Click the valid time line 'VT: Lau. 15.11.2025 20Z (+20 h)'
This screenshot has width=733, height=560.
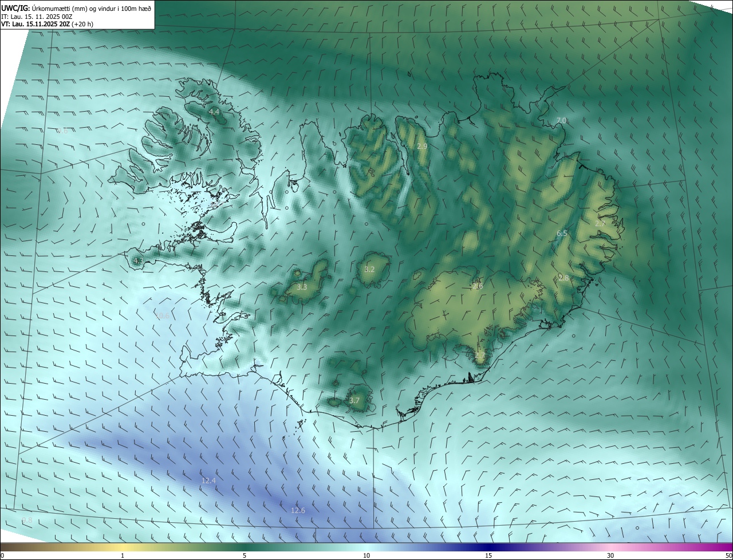coord(47,25)
